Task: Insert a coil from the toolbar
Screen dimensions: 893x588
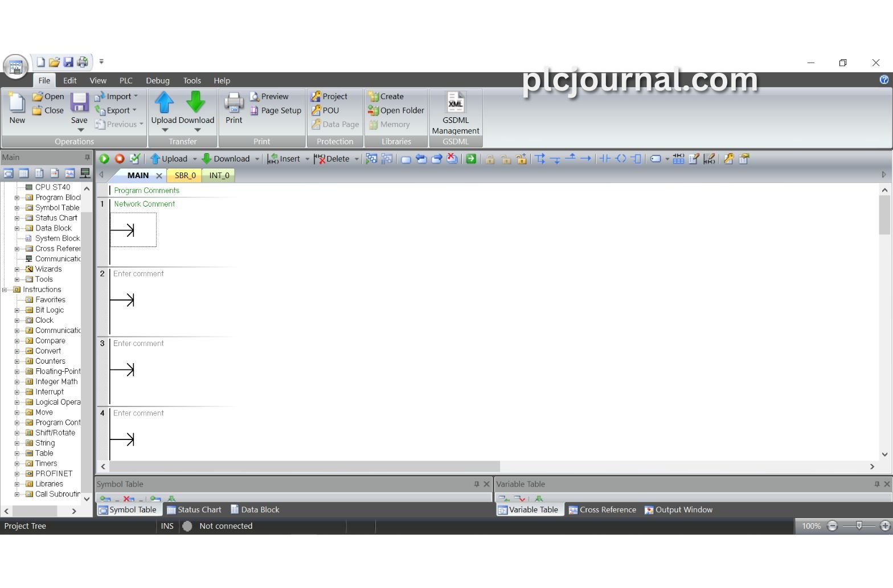Action: (x=621, y=159)
